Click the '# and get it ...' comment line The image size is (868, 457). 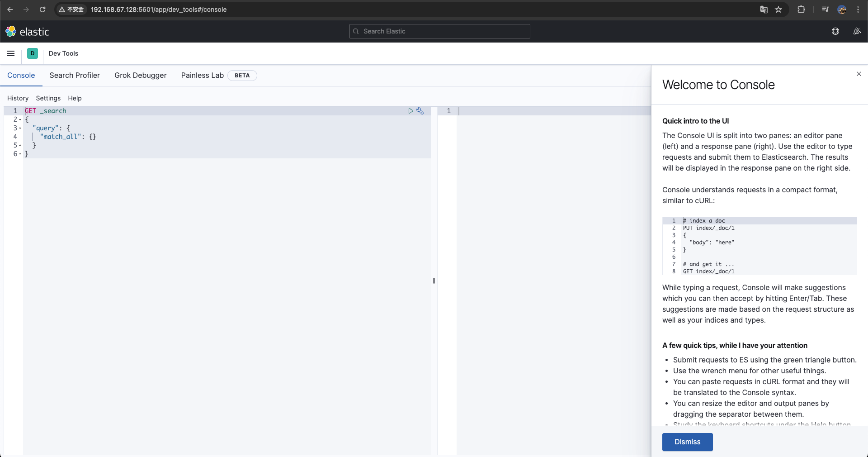pyautogui.click(x=708, y=264)
